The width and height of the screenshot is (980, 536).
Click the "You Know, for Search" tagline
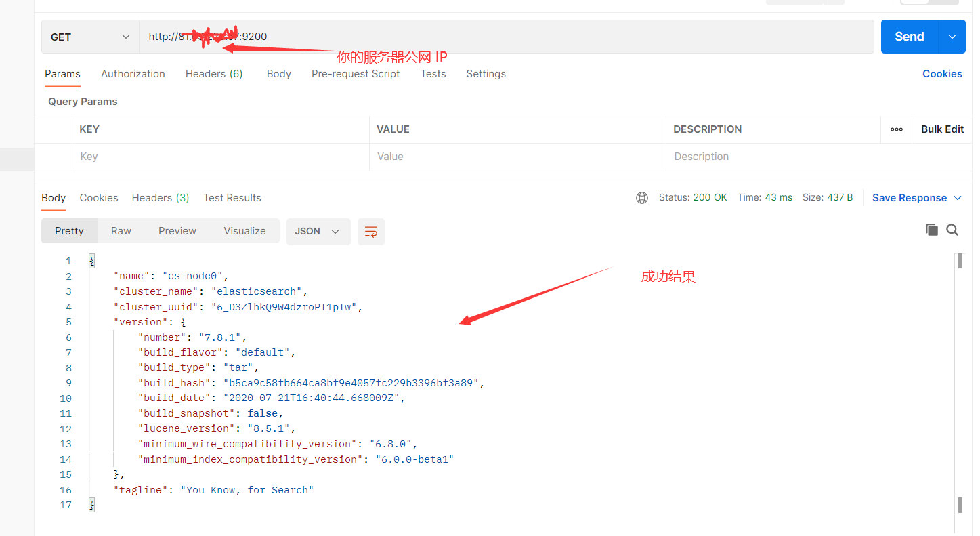[x=247, y=490]
